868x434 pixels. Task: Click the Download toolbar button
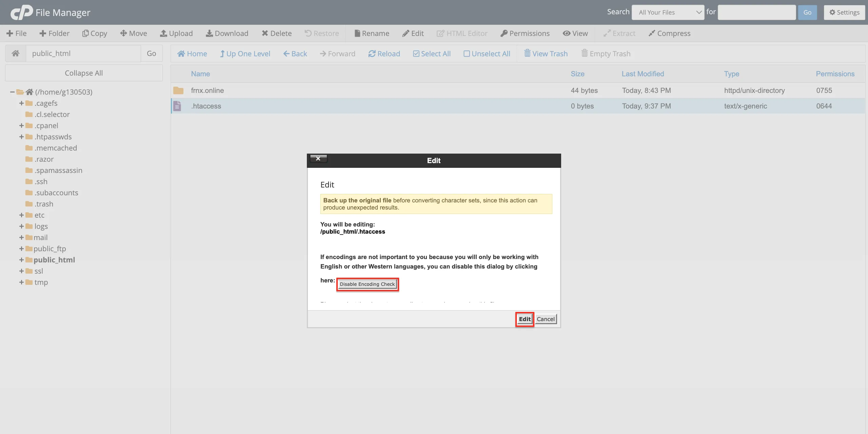click(x=227, y=33)
